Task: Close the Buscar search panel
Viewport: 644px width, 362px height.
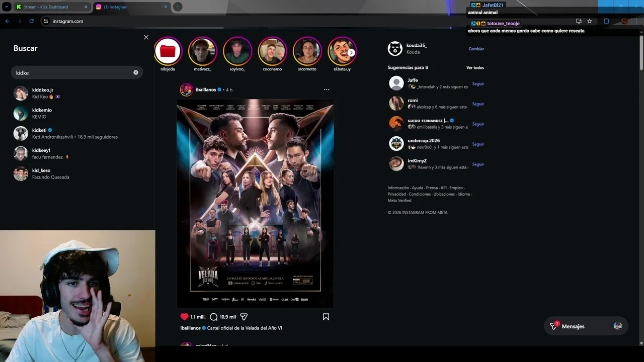Action: coord(146,37)
